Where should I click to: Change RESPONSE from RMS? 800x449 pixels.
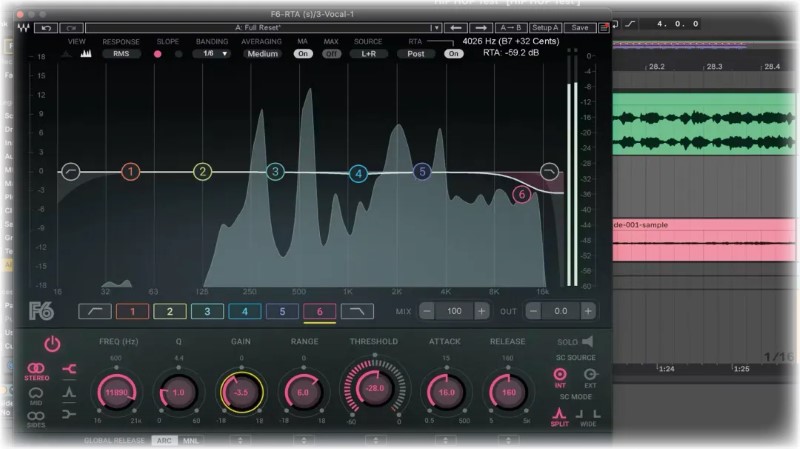click(x=121, y=54)
